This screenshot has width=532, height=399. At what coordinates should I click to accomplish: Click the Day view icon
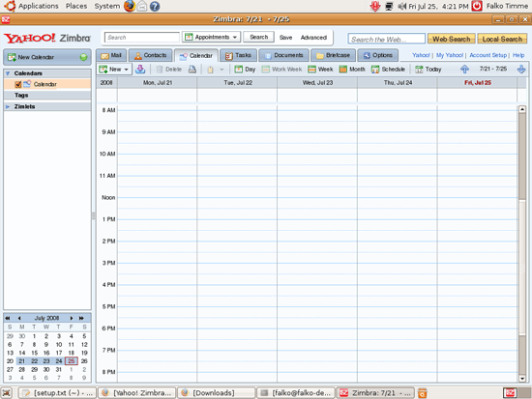coord(239,70)
